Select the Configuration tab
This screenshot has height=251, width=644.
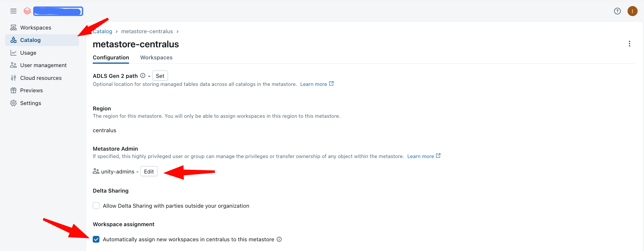(111, 57)
